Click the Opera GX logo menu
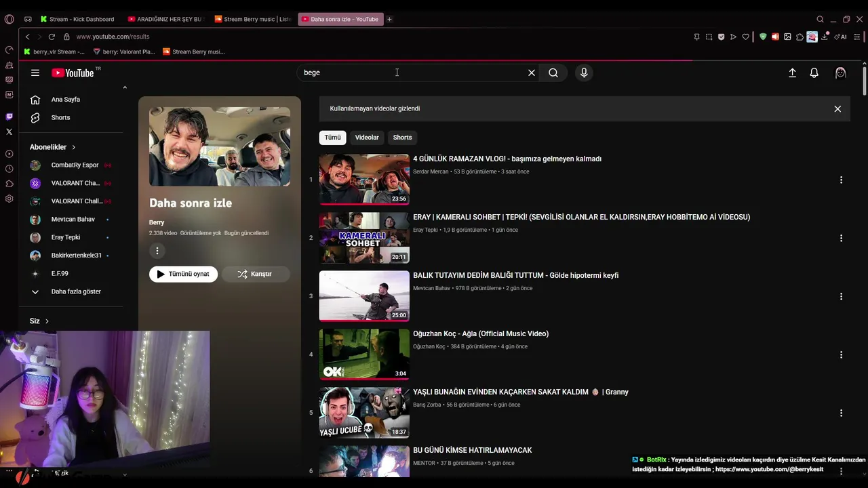Screen dimensions: 868x488 tap(9, 19)
